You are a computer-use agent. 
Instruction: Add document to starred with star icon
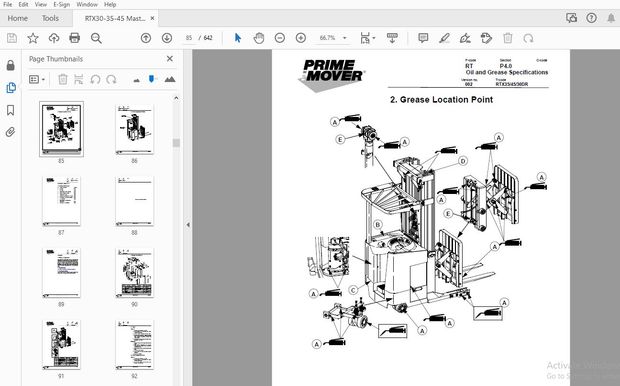coord(33,38)
